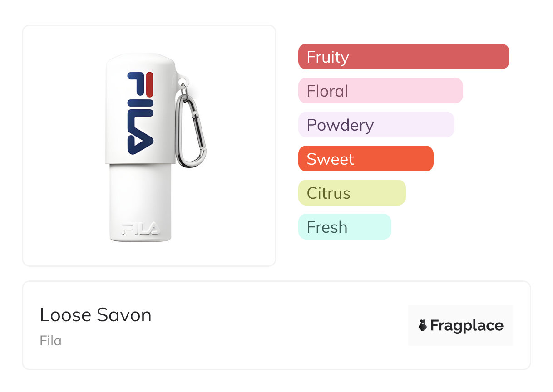Click the red stripe in FILA logo
Viewport: 553px width, 392px height.
[149, 83]
